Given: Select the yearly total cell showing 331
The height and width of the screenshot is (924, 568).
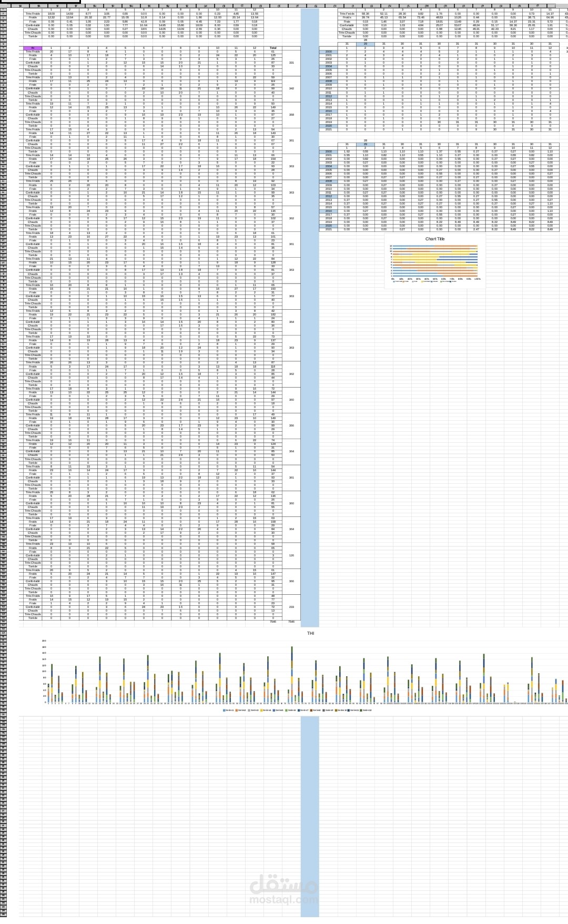Looking at the screenshot, I should click(291, 63).
